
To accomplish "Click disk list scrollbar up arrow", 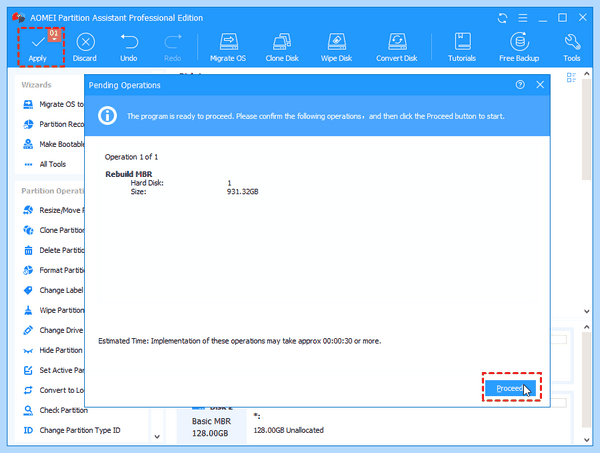I will 587,74.
